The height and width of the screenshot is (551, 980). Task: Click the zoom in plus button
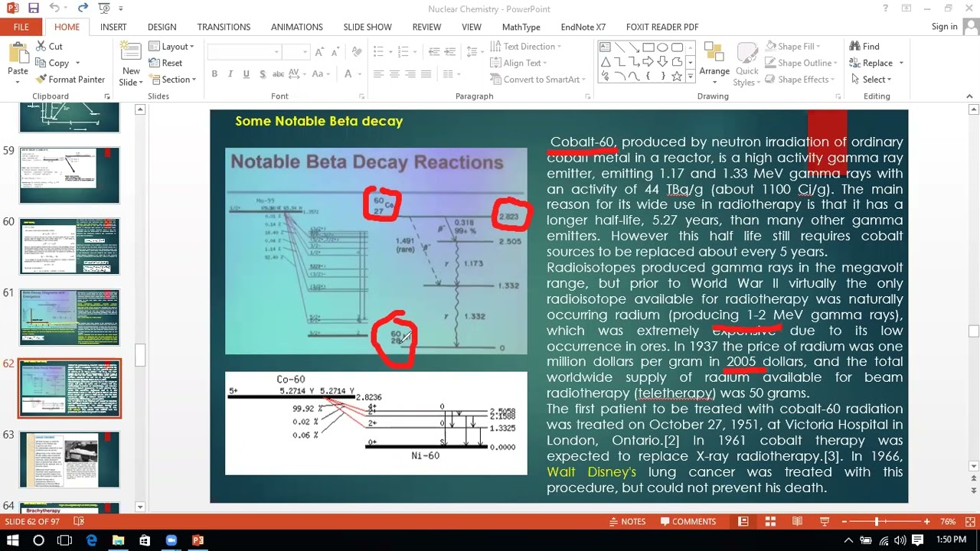click(x=926, y=522)
